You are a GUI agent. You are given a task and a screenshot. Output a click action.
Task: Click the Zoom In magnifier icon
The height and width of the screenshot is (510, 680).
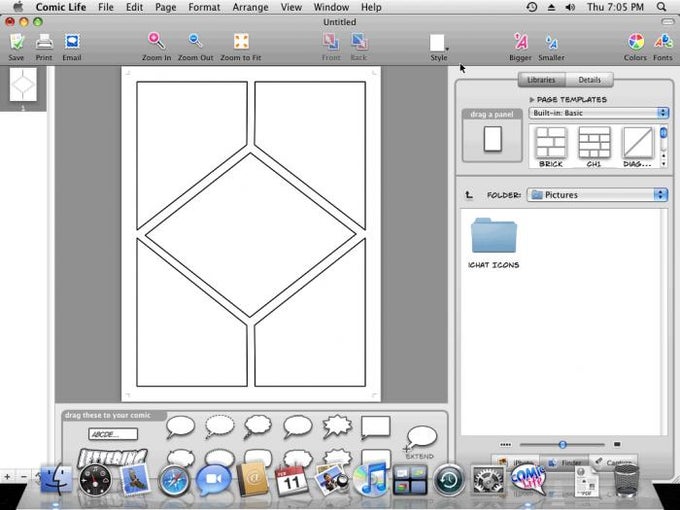(x=156, y=42)
